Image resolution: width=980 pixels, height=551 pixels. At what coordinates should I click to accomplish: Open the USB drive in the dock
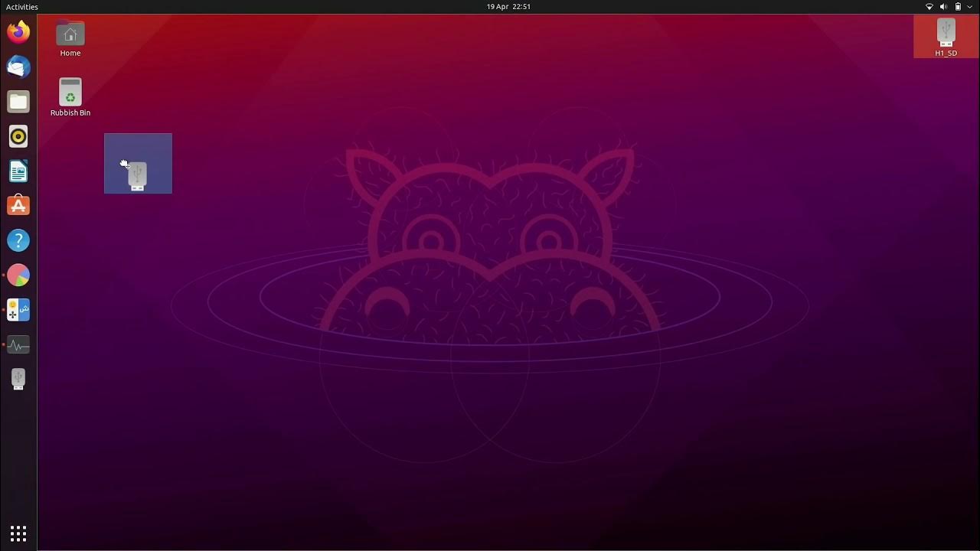(x=18, y=380)
